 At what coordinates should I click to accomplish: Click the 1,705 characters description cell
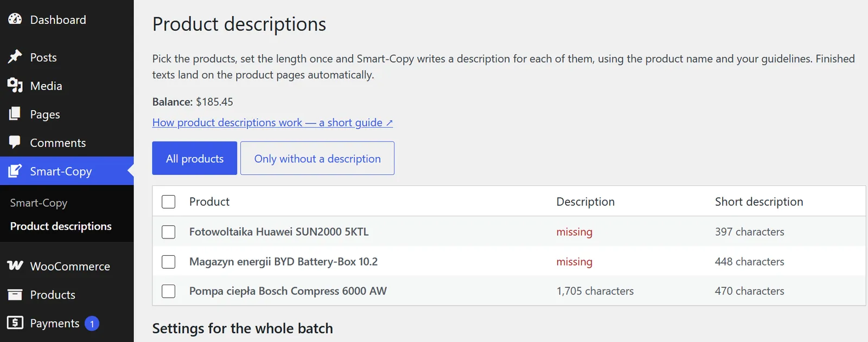pos(595,291)
